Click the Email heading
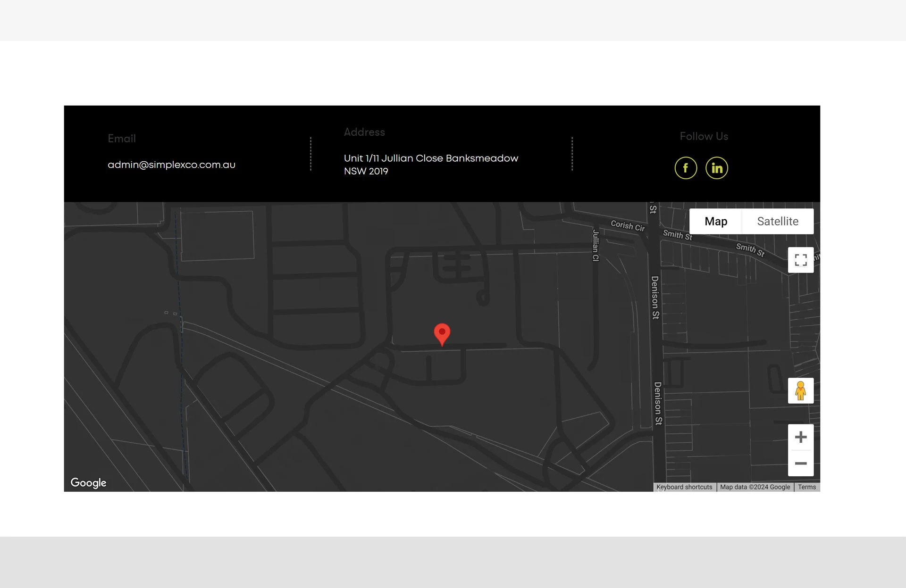 click(x=122, y=139)
